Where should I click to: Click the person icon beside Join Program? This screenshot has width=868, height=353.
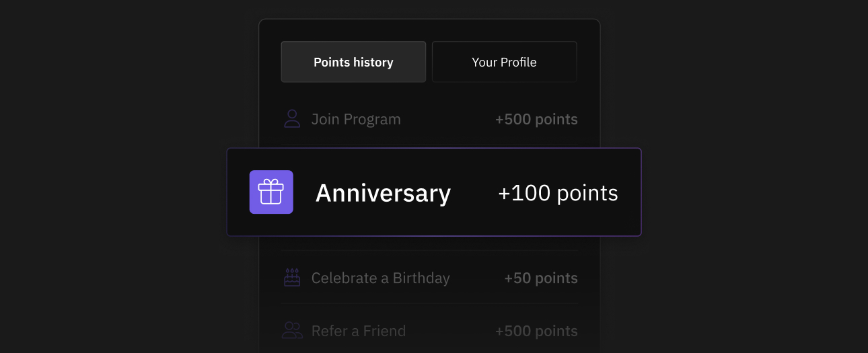pos(292,119)
